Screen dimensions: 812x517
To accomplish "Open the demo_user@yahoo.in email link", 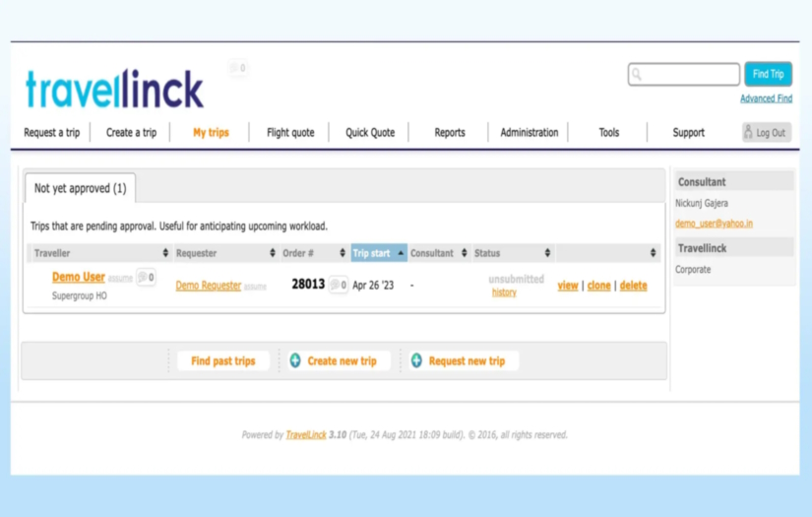I will (x=714, y=224).
